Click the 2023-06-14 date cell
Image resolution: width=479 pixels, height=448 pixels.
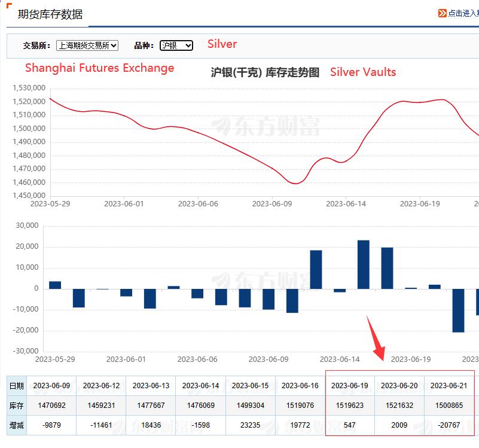pyautogui.click(x=201, y=386)
